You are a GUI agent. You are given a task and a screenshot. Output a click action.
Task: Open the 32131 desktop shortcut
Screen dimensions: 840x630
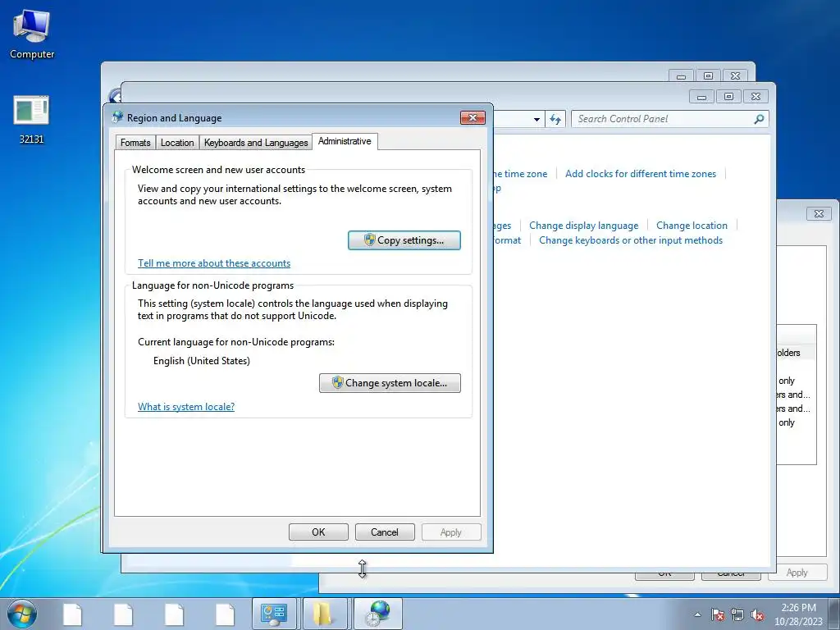[31, 120]
